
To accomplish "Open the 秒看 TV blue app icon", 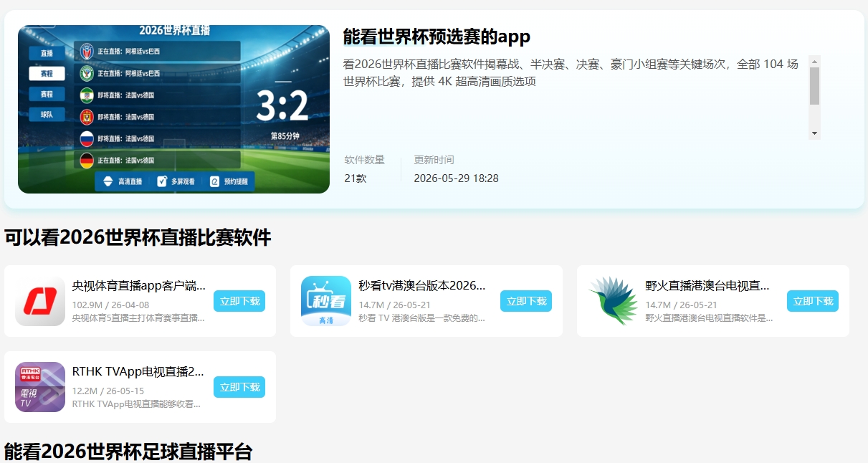I will point(326,301).
